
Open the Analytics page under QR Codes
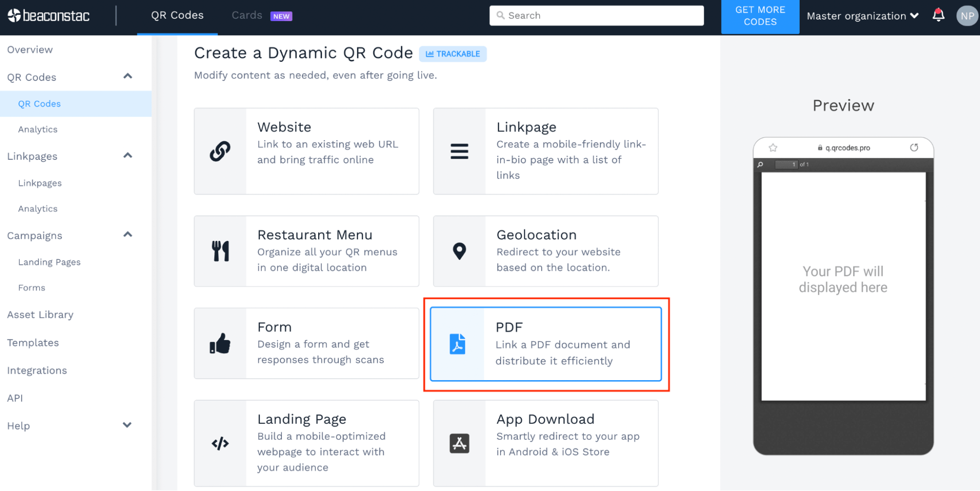37,129
